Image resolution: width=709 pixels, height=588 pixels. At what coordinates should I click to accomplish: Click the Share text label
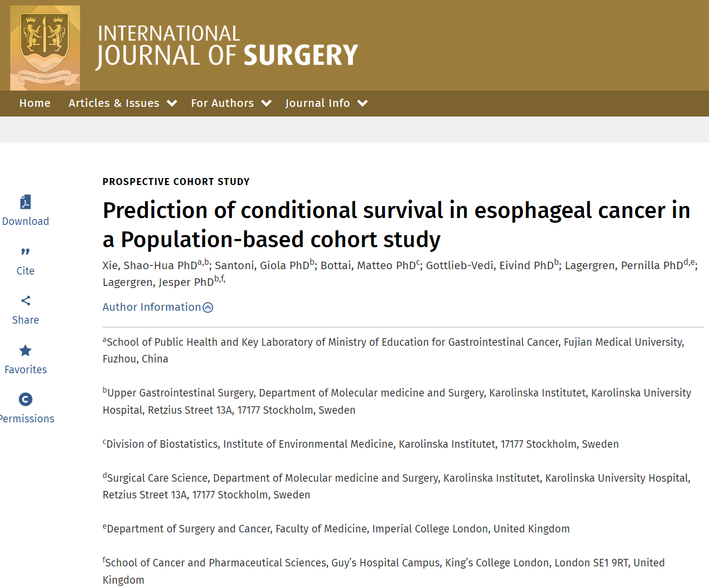click(x=25, y=320)
